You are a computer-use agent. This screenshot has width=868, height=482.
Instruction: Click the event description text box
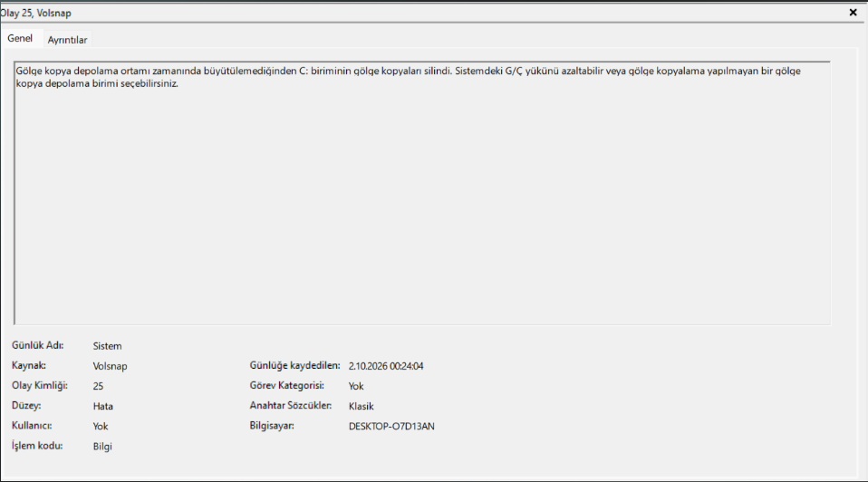422,193
